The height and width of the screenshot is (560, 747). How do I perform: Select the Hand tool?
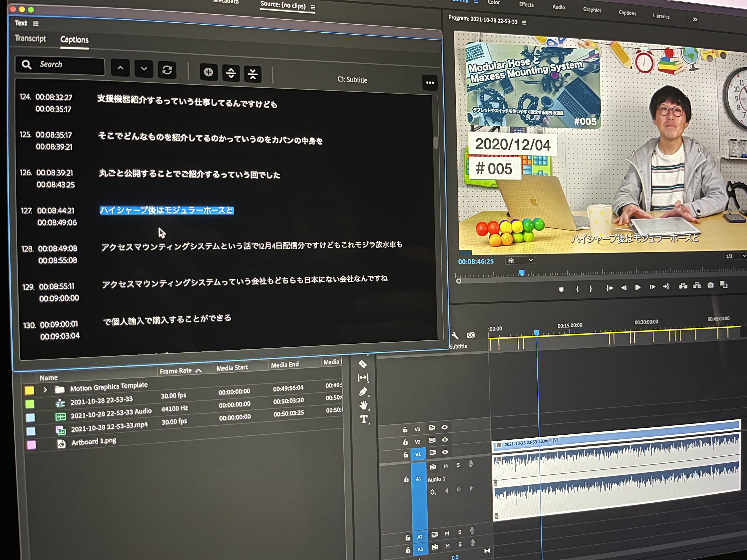point(364,405)
